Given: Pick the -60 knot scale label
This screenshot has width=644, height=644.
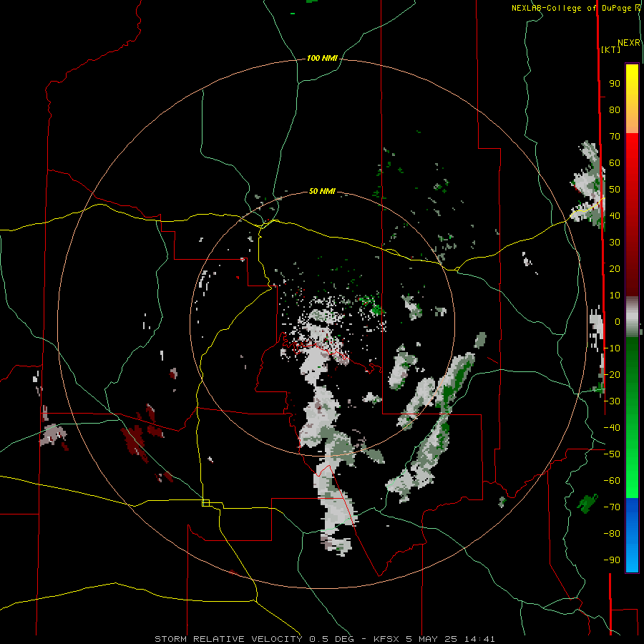Looking at the screenshot, I should click(x=612, y=481).
